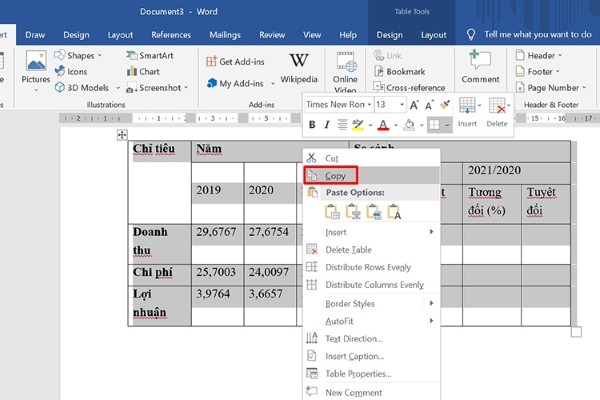Choose Distribute Rows Evenly
This screenshot has width=600, height=400.
(372, 267)
